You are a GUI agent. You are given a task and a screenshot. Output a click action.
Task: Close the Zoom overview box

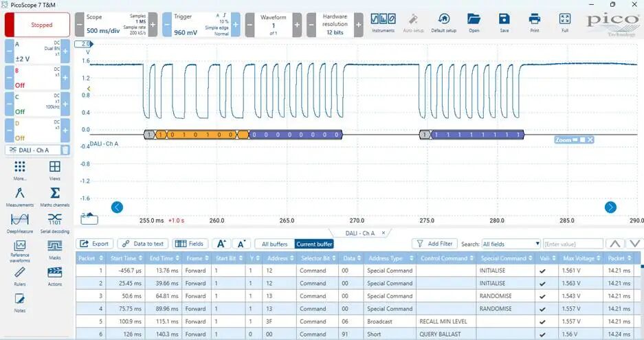point(590,140)
